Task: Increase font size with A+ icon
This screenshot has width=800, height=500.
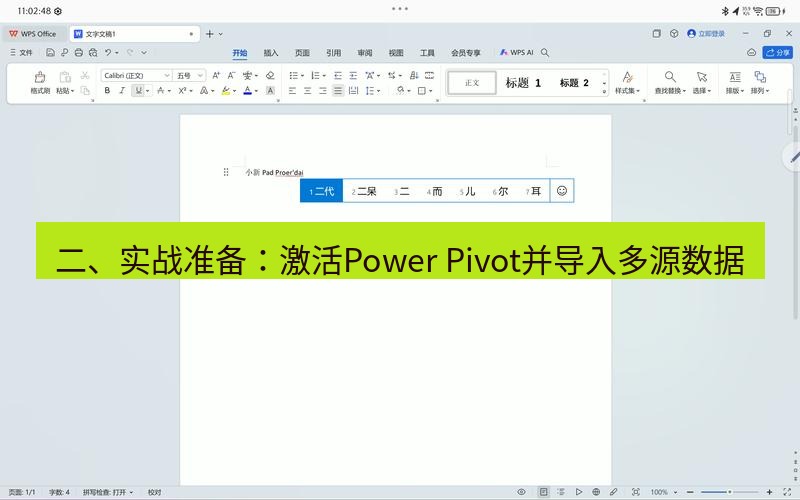Action: (x=216, y=76)
